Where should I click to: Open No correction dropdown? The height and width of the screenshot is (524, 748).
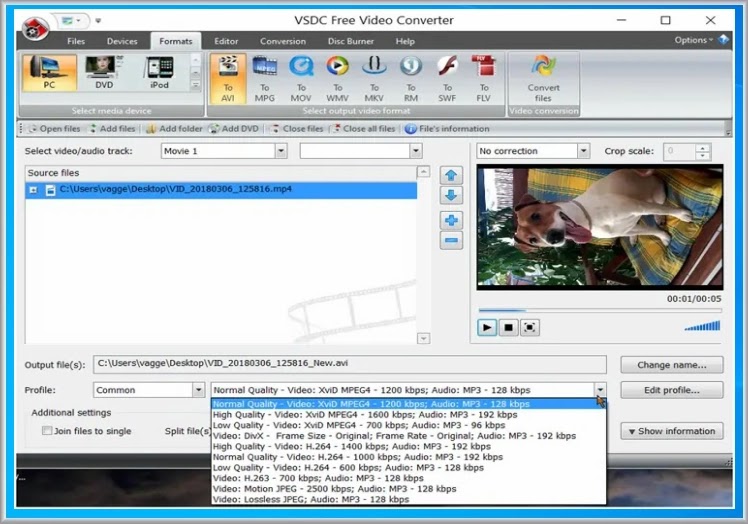pyautogui.click(x=583, y=151)
